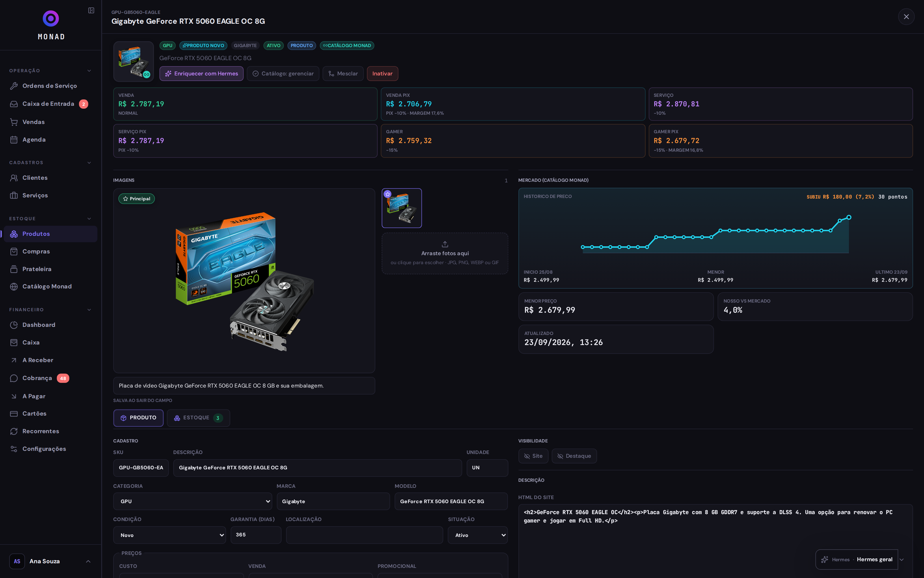This screenshot has width=924, height=578.
Task: Collapse the Financeiro section
Action: 89,310
